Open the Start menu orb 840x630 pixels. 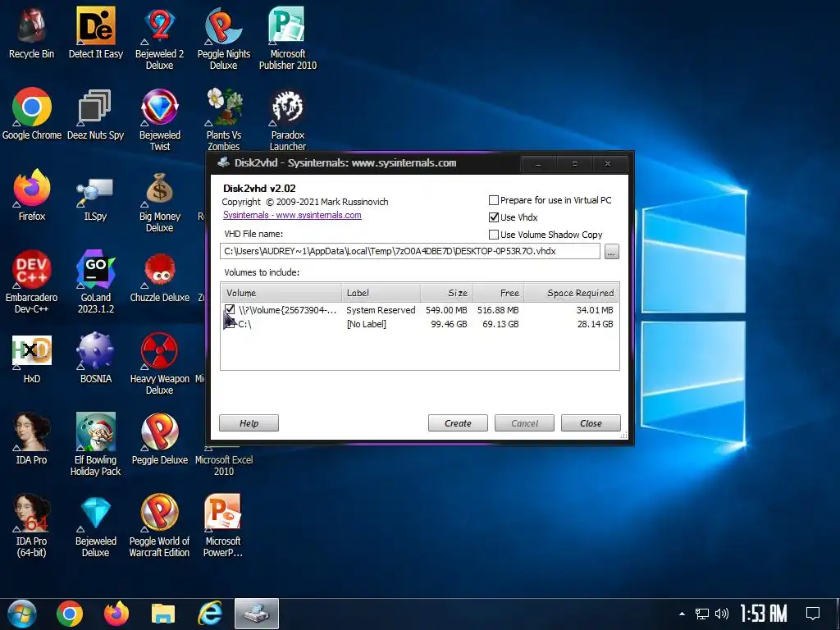tap(22, 614)
